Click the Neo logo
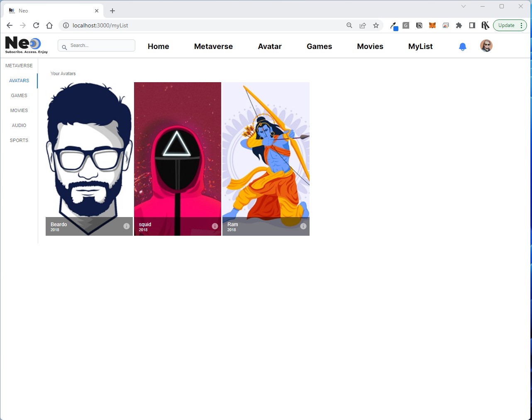 pos(26,45)
